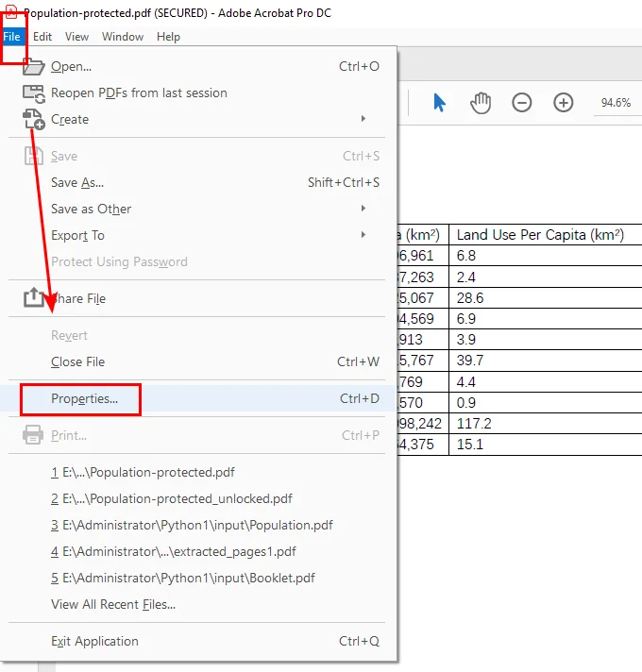
Task: Select the Create menu entry
Action: coord(197,119)
